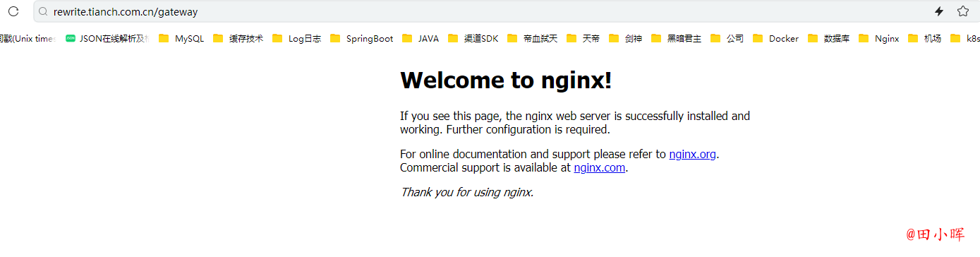Open the SpringBoot bookmark folder
980x257 pixels.
(x=361, y=39)
